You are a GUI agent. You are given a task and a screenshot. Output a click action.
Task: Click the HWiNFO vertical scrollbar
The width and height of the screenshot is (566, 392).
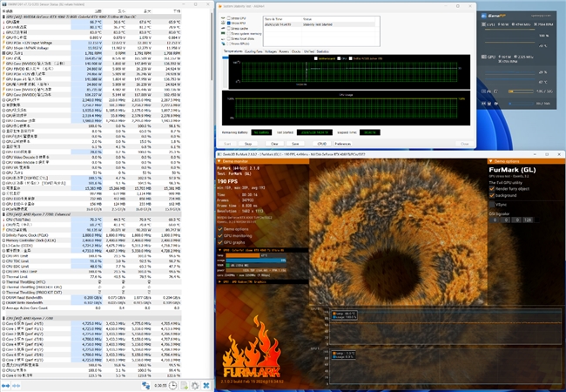(x=212, y=47)
